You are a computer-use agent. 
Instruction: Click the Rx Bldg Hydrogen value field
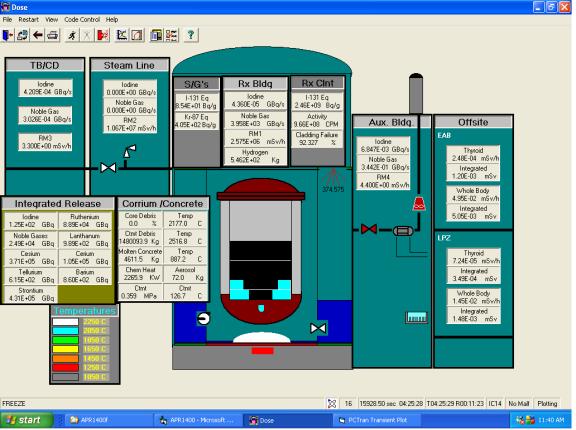tap(255, 156)
